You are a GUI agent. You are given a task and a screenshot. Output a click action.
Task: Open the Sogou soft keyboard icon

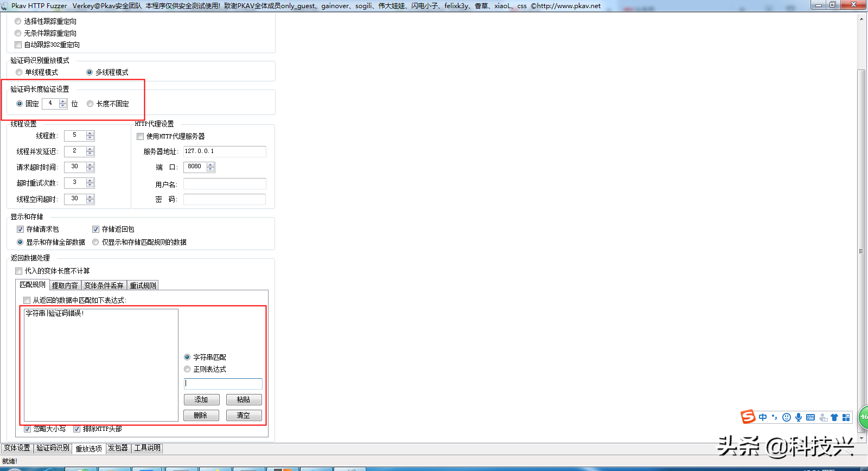click(810, 417)
